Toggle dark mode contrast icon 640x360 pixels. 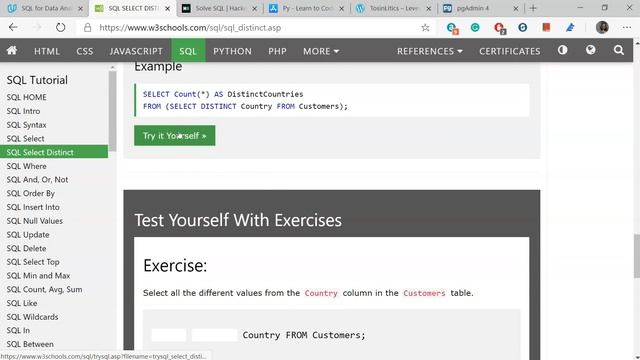coord(562,50)
